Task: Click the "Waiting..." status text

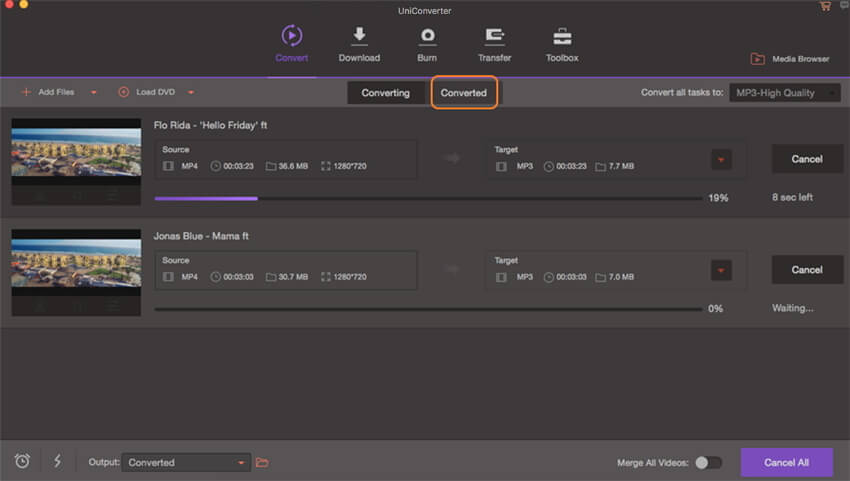Action: pos(793,308)
